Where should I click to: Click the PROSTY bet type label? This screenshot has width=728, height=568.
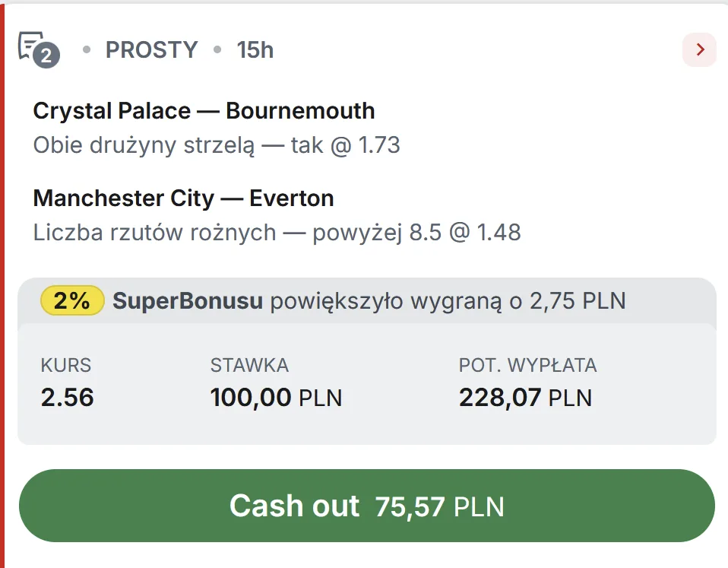[151, 50]
